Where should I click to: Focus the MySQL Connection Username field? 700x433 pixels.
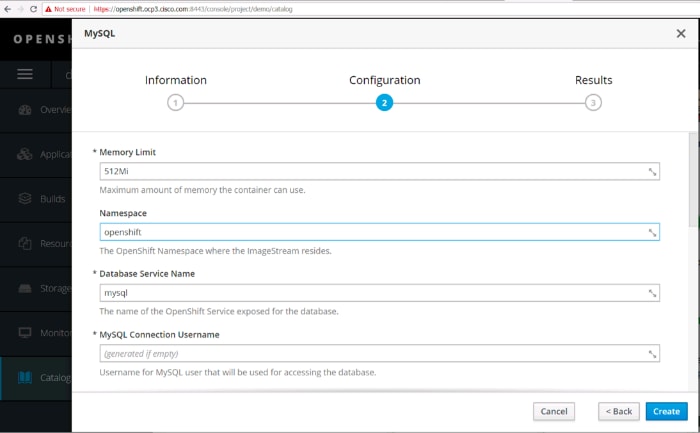379,354
